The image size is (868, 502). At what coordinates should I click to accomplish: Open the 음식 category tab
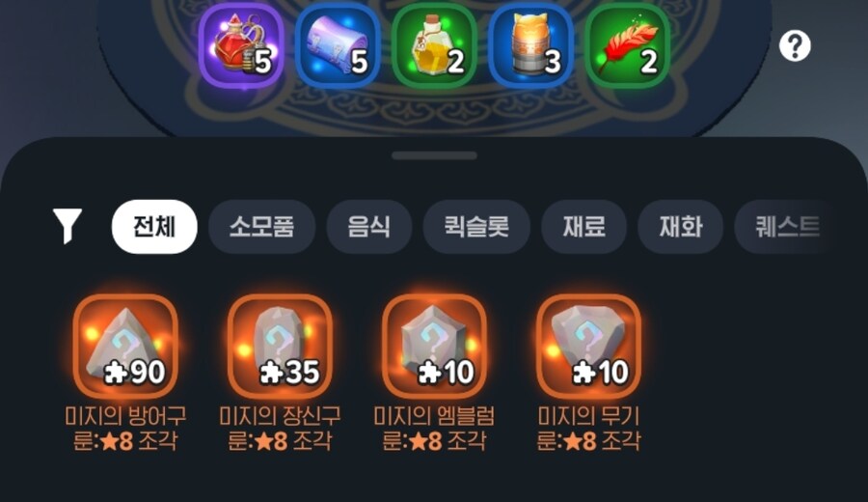point(369,227)
